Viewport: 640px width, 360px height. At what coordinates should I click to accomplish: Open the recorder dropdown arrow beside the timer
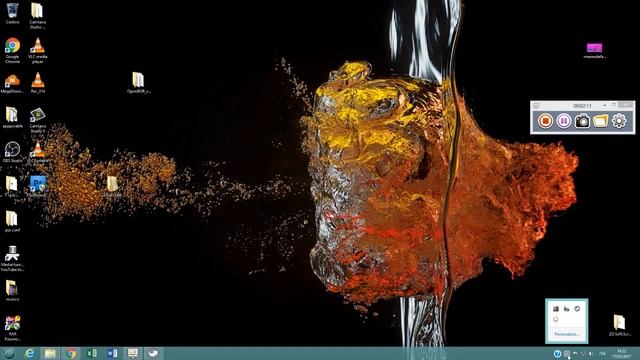click(x=604, y=105)
